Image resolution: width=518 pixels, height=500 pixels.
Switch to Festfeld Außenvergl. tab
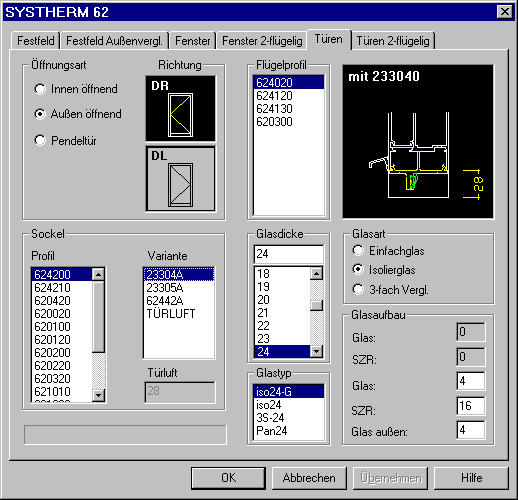(x=114, y=41)
